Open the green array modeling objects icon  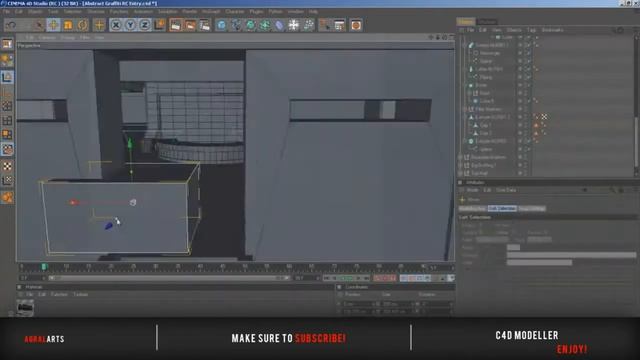[265, 25]
